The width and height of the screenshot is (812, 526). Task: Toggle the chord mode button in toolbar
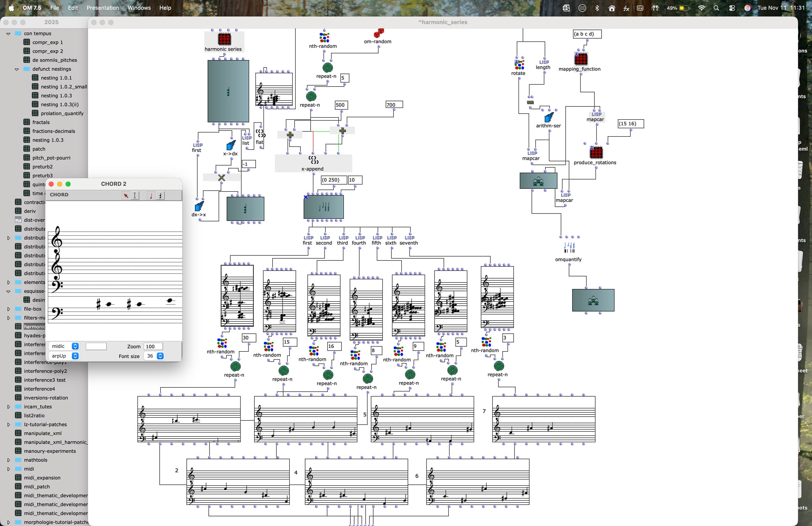[x=160, y=196]
